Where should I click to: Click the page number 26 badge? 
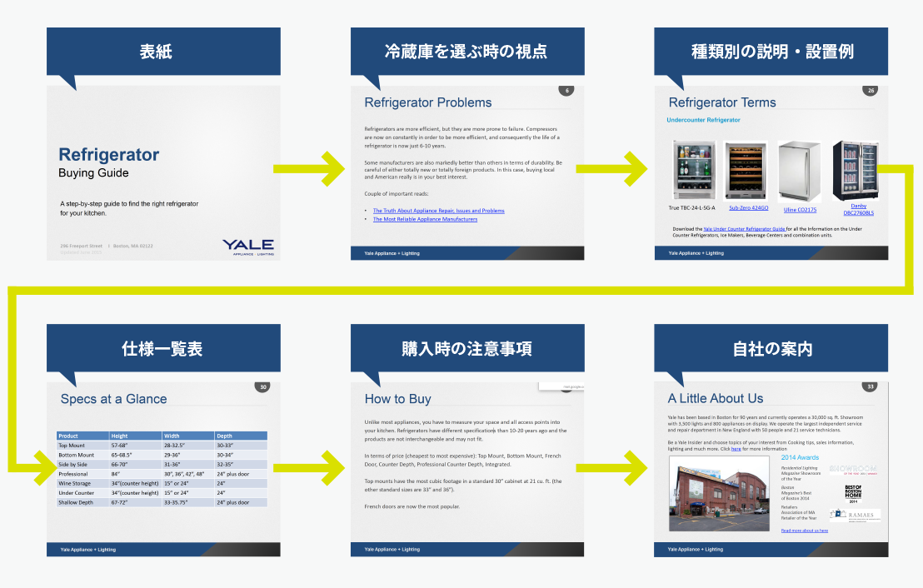(x=871, y=91)
